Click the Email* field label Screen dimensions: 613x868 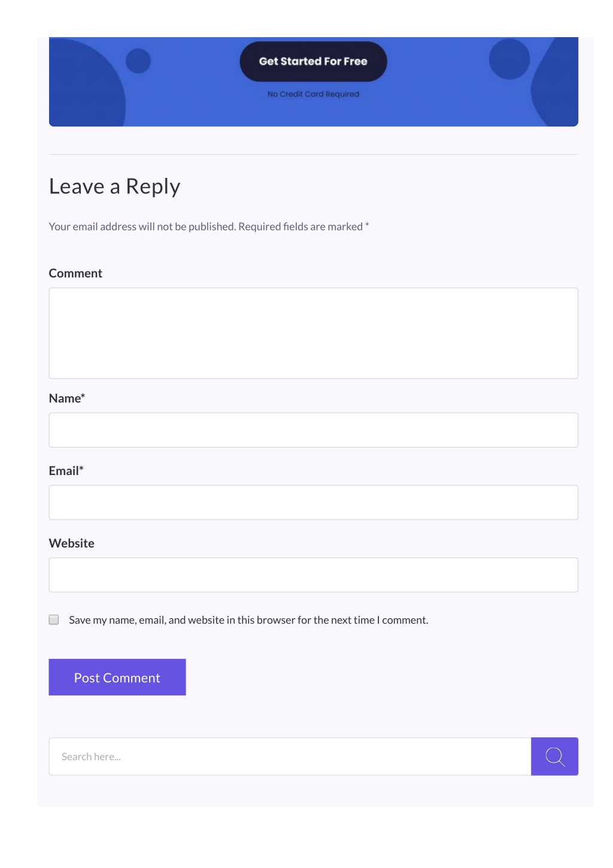click(66, 471)
